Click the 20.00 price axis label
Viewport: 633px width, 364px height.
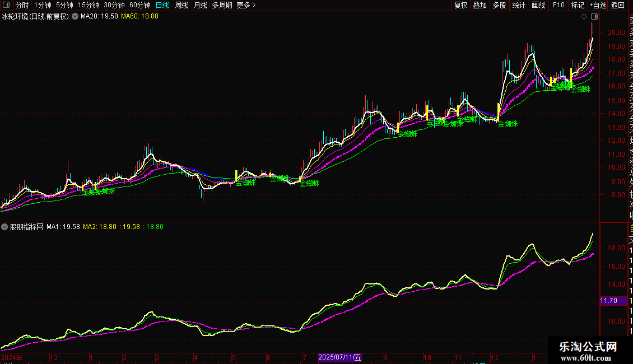[616, 32]
